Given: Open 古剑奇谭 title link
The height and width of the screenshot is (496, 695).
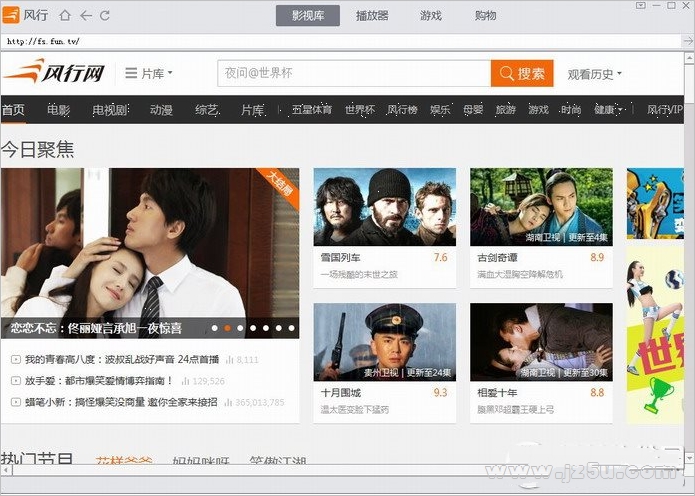Looking at the screenshot, I should pyautogui.click(x=497, y=258).
